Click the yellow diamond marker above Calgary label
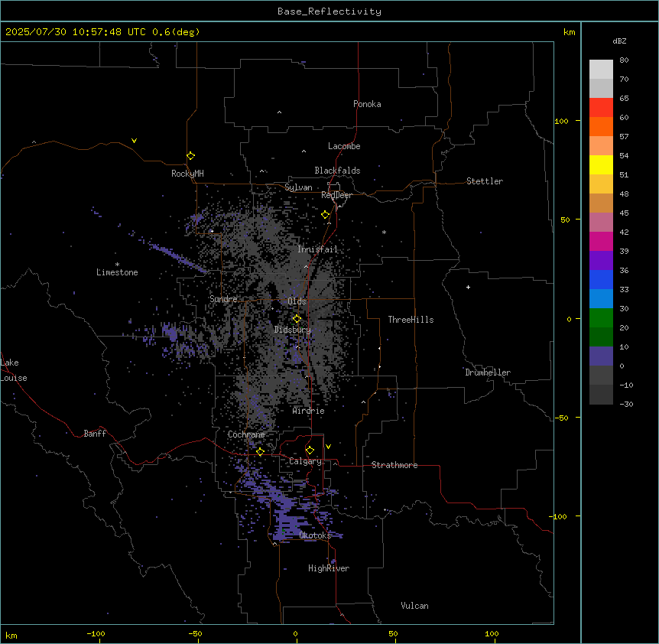The image size is (659, 644). [310, 450]
